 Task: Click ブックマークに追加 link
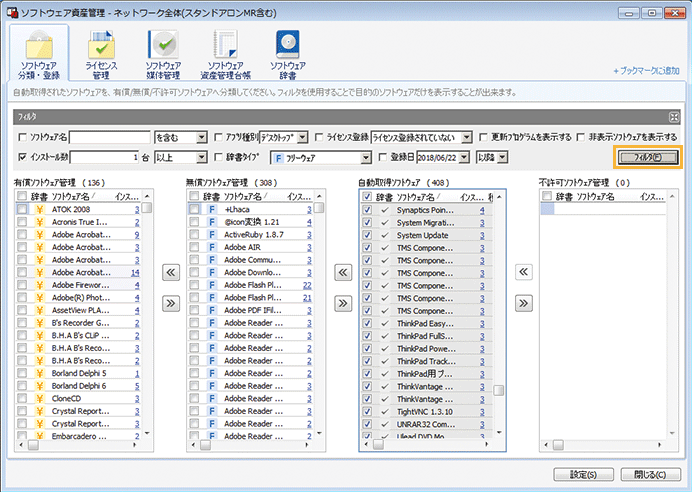coord(647,71)
